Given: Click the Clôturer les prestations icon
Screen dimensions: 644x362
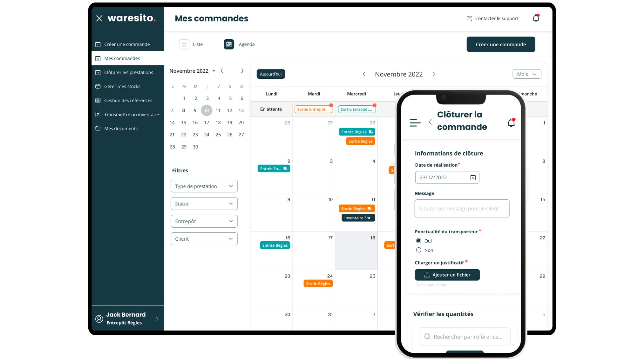Looking at the screenshot, I should (98, 72).
